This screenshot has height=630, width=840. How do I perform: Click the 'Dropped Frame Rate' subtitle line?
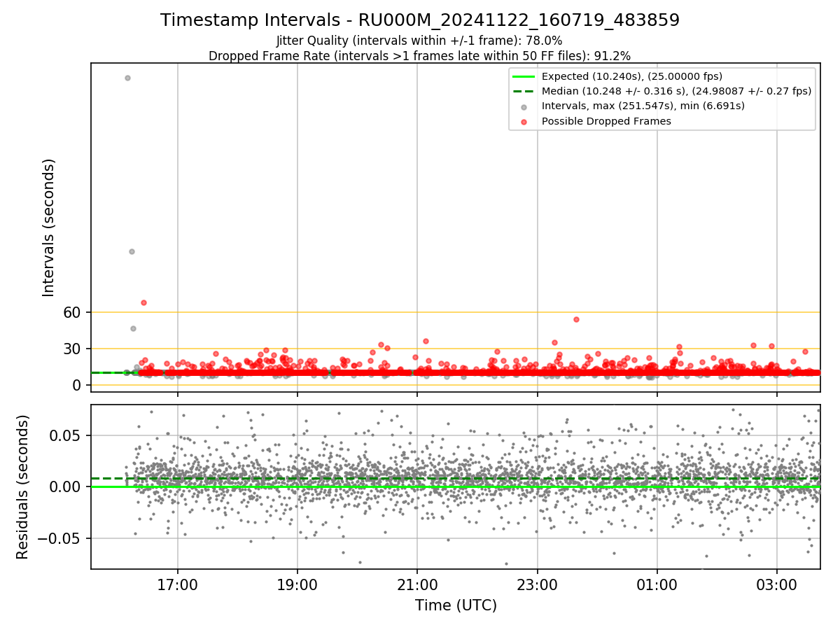pyautogui.click(x=419, y=56)
